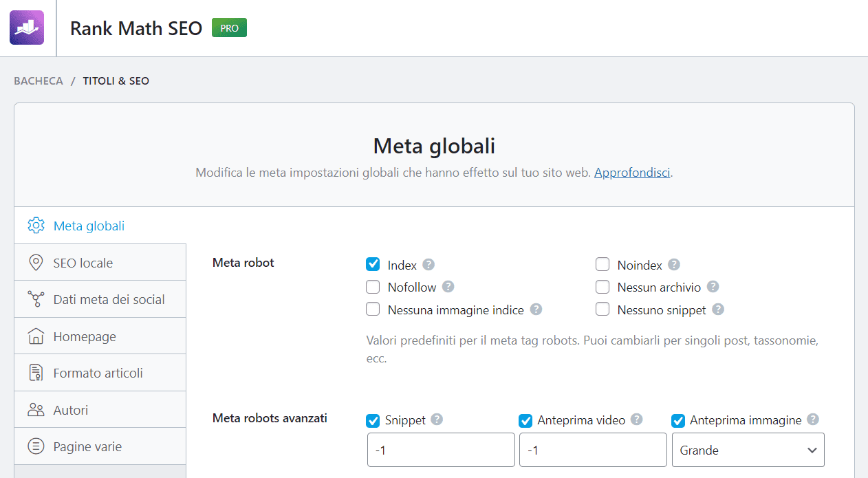This screenshot has width=868, height=478.
Task: Click help icon next to Anteprima video
Action: 637,420
